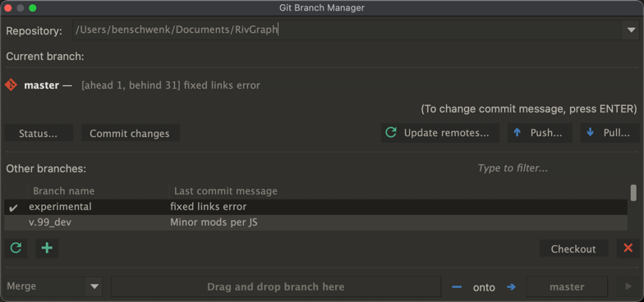Open the Status dialog
The image size is (644, 302).
[x=39, y=133]
